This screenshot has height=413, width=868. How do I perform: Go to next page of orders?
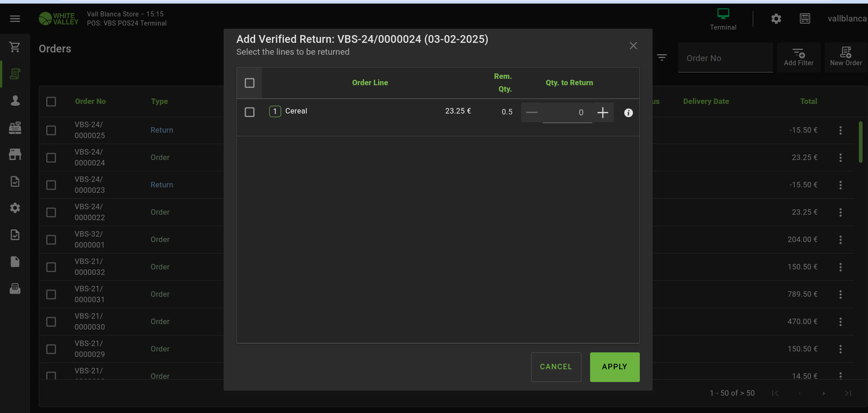823,393
